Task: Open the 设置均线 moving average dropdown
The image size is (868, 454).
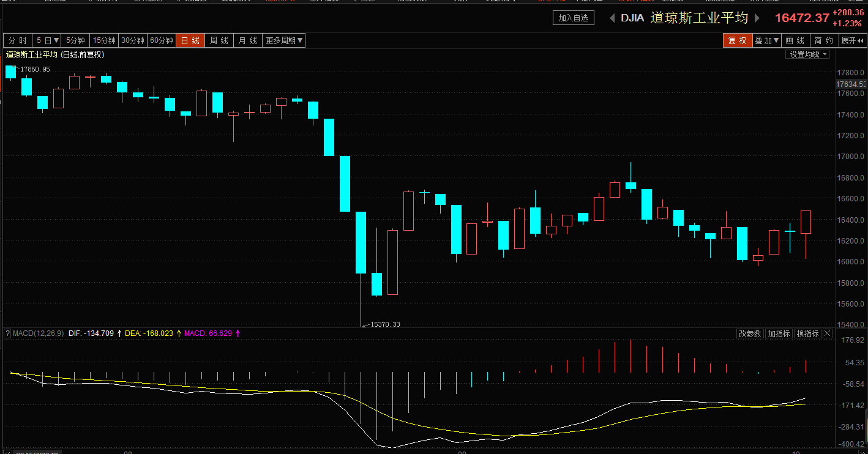Action: tap(807, 54)
